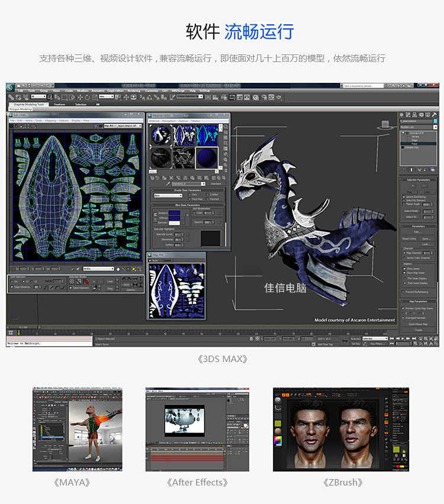Screen dimensions: 444x504
Task: Toggle the Snaps toolbar icon
Action: coord(142,97)
